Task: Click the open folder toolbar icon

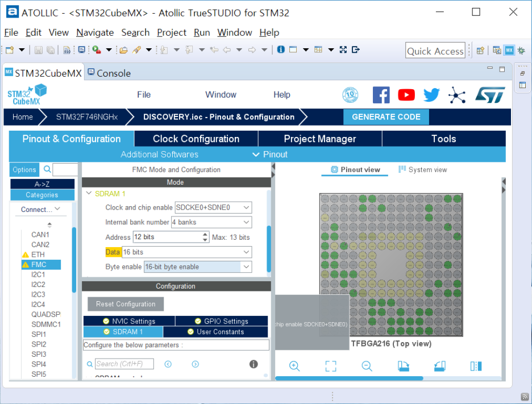Action: point(123,50)
